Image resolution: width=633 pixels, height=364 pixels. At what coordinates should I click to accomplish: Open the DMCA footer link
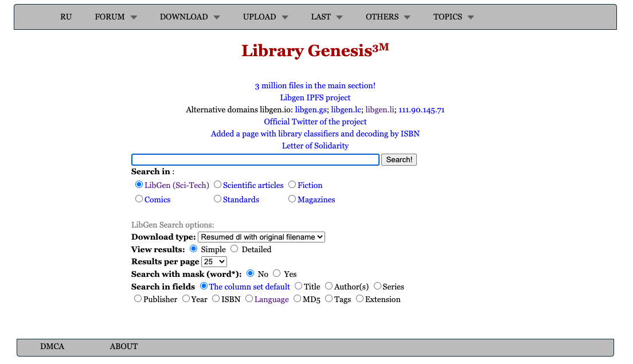coord(52,347)
